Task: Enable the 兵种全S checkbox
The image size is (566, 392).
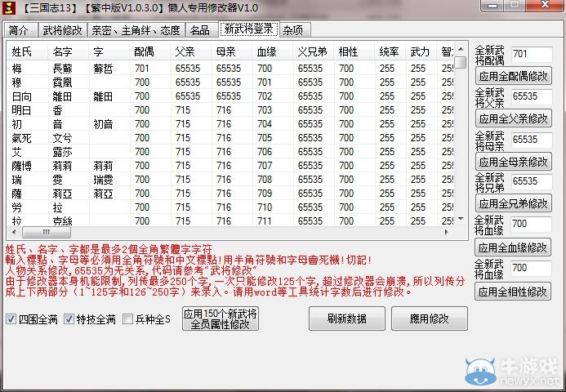Action: point(127,319)
